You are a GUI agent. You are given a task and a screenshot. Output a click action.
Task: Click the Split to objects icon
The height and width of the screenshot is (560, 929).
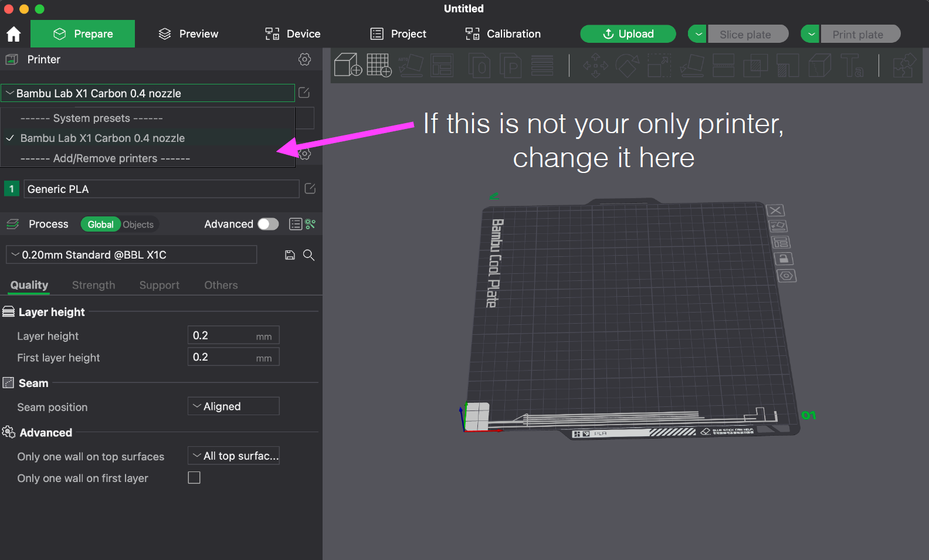(480, 65)
